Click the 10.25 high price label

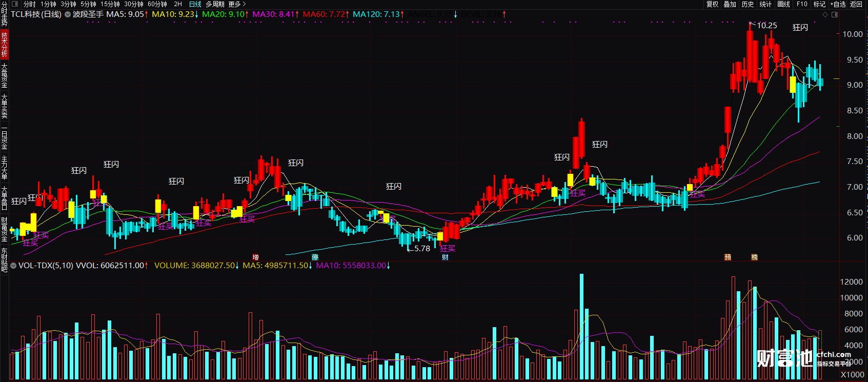click(767, 26)
